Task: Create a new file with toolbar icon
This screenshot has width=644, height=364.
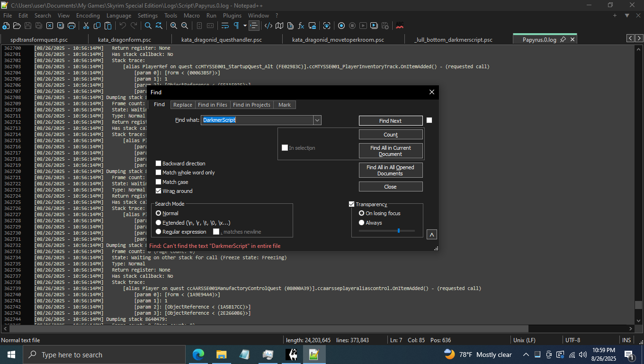Action: click(6, 26)
